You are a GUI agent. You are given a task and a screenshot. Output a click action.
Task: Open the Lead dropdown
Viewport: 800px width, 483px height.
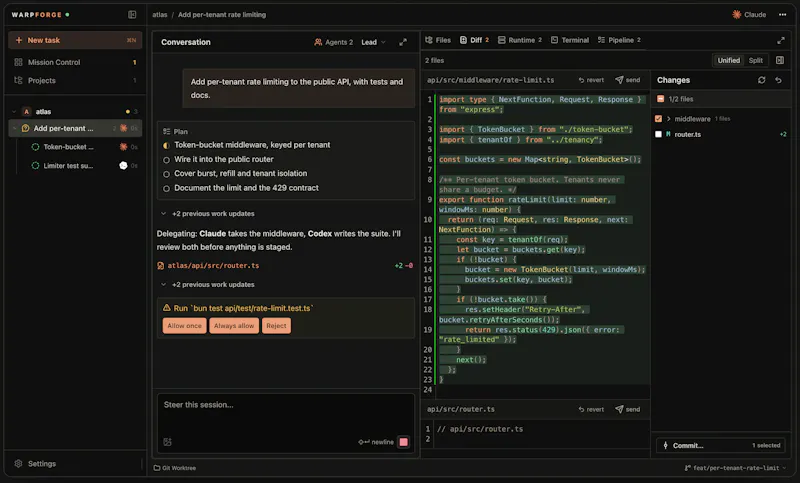[x=373, y=42]
